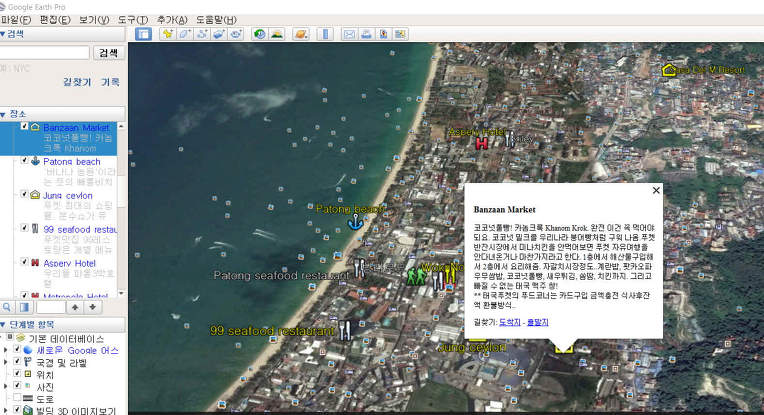Expand the 빌딩 3D 이미지보기 tree node
The width and height of the screenshot is (764, 415).
(x=6, y=410)
